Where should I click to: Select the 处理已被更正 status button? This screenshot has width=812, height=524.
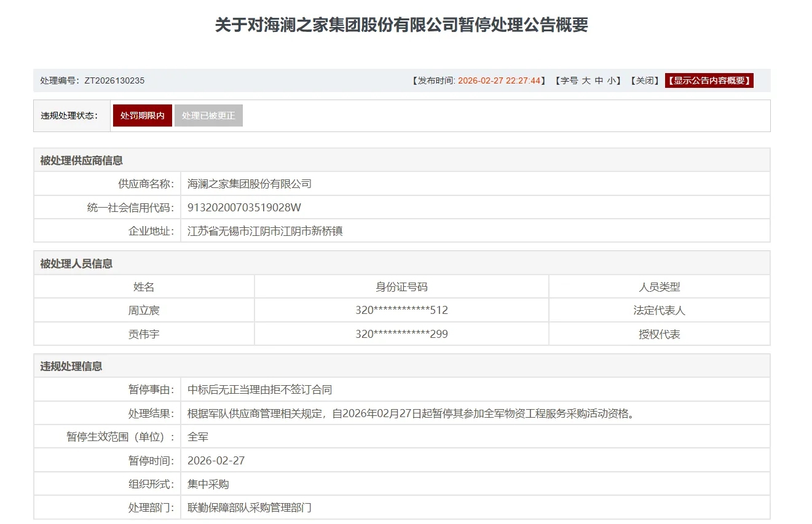(209, 115)
